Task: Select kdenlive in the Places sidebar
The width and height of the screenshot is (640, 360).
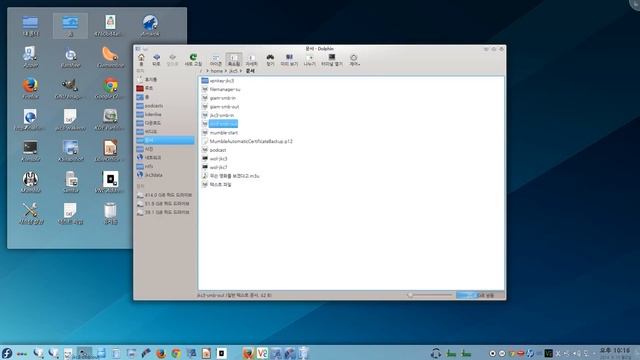Action: point(165,114)
